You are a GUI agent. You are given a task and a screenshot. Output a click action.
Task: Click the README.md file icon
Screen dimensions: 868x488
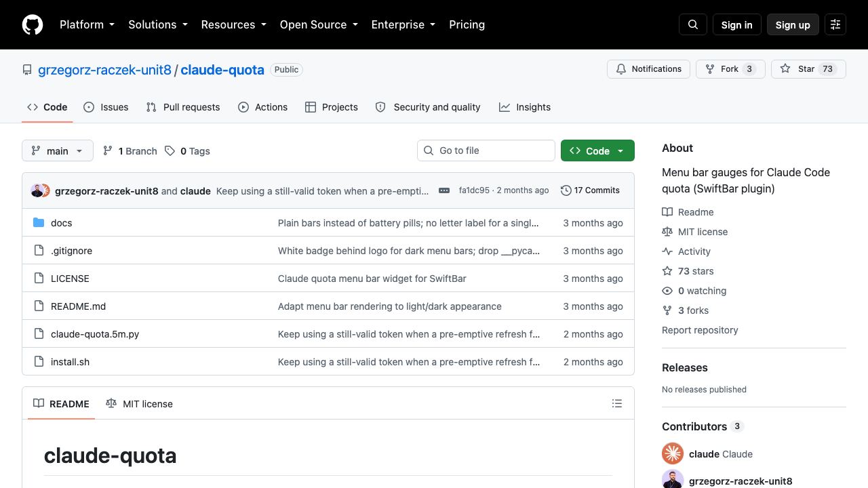[x=39, y=306]
